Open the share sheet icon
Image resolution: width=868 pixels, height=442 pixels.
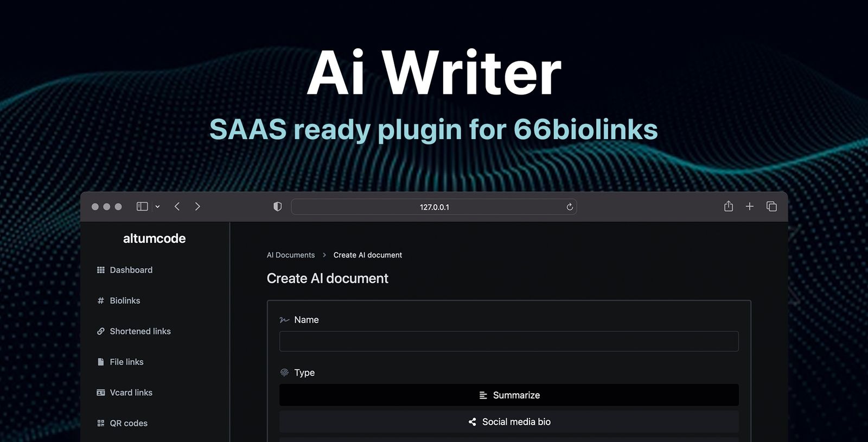[728, 206]
